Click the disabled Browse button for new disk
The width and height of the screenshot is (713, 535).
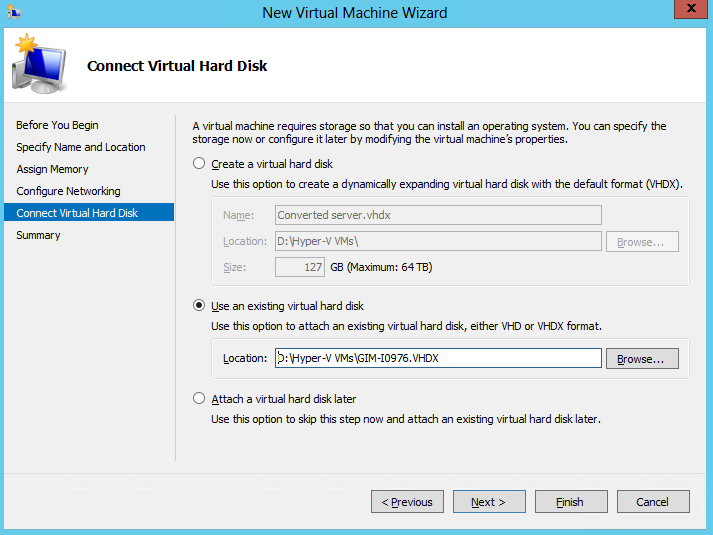point(642,241)
